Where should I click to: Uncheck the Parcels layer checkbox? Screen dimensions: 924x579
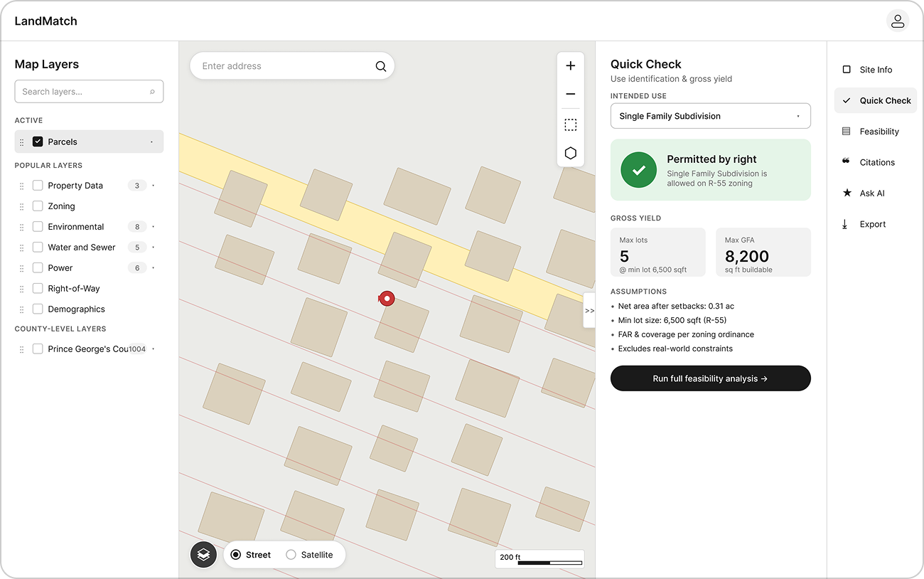coord(38,142)
